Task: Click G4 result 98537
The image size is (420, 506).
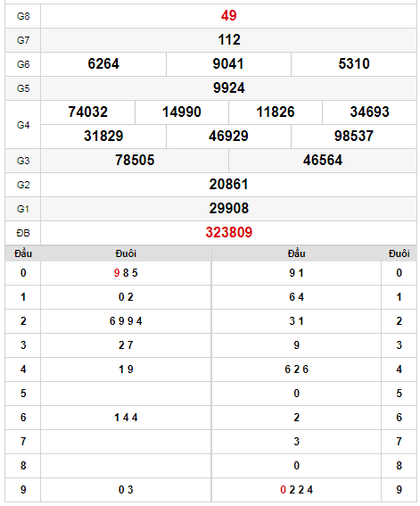Action: (x=354, y=136)
